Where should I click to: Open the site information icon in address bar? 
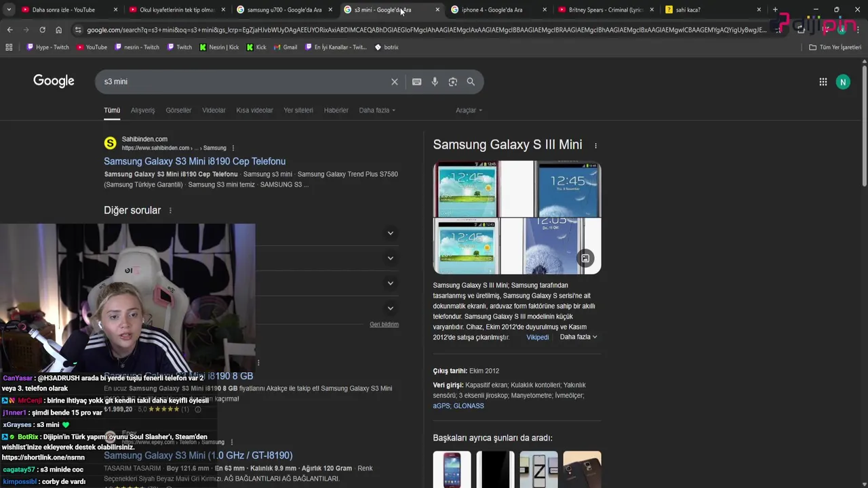pyautogui.click(x=78, y=30)
